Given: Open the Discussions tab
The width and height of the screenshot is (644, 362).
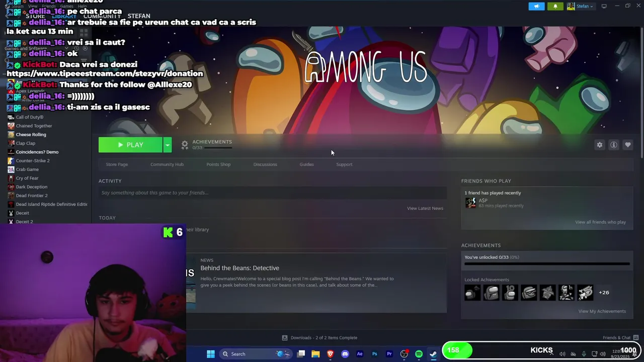Looking at the screenshot, I should (265, 164).
